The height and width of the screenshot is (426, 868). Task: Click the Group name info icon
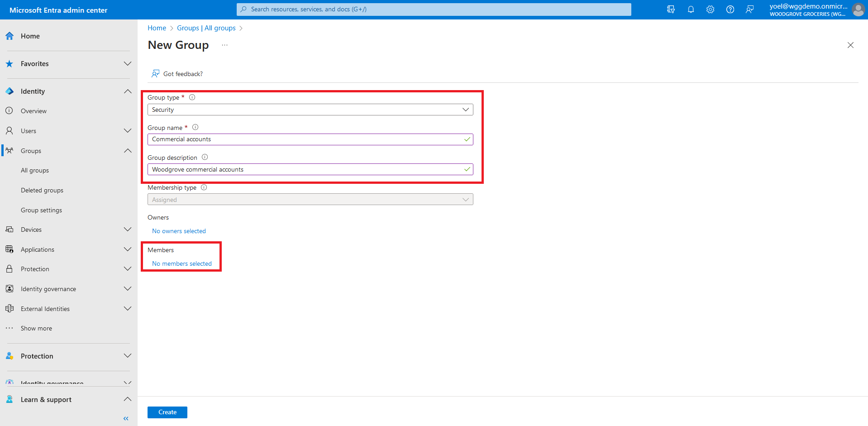[x=195, y=127]
